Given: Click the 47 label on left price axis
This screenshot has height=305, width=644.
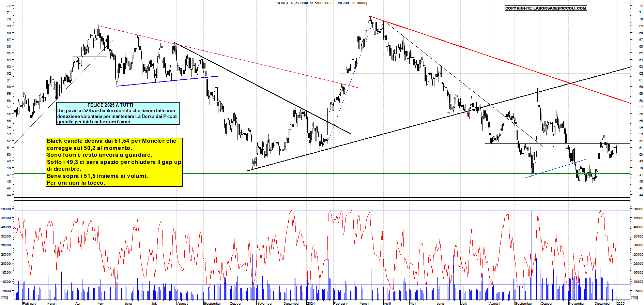Looking at the screenshot, I should click(9, 175).
